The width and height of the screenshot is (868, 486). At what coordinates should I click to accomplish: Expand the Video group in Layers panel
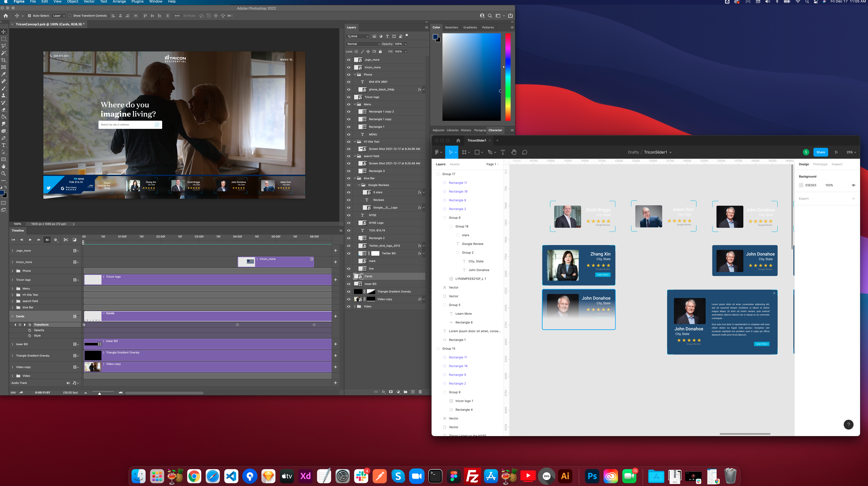point(355,307)
